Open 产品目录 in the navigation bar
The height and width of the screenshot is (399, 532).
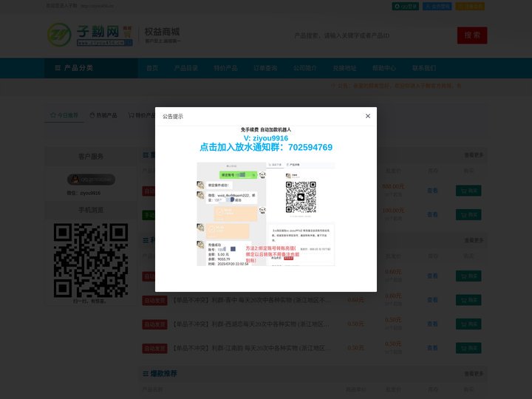pyautogui.click(x=186, y=68)
